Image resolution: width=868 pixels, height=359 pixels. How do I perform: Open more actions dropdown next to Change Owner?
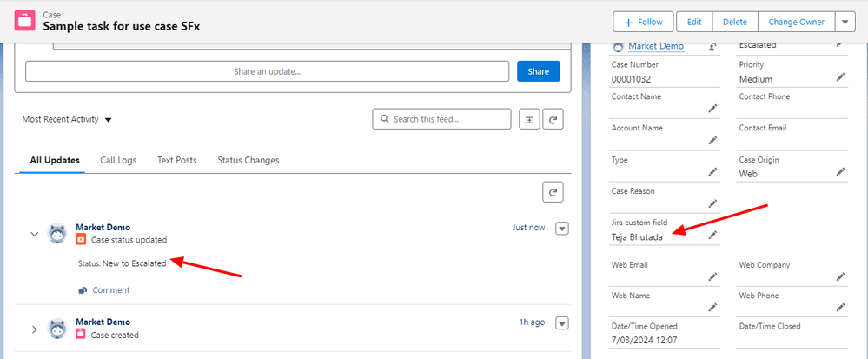(x=845, y=22)
